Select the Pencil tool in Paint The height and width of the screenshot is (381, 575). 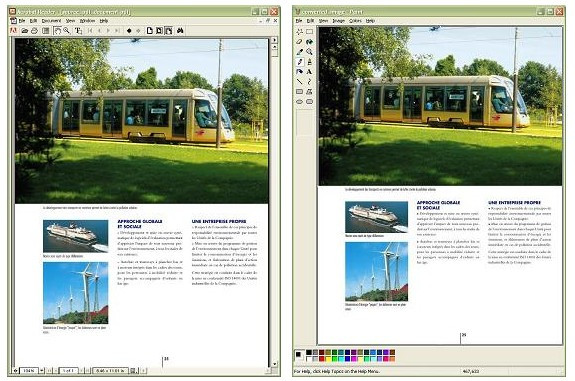click(x=300, y=62)
